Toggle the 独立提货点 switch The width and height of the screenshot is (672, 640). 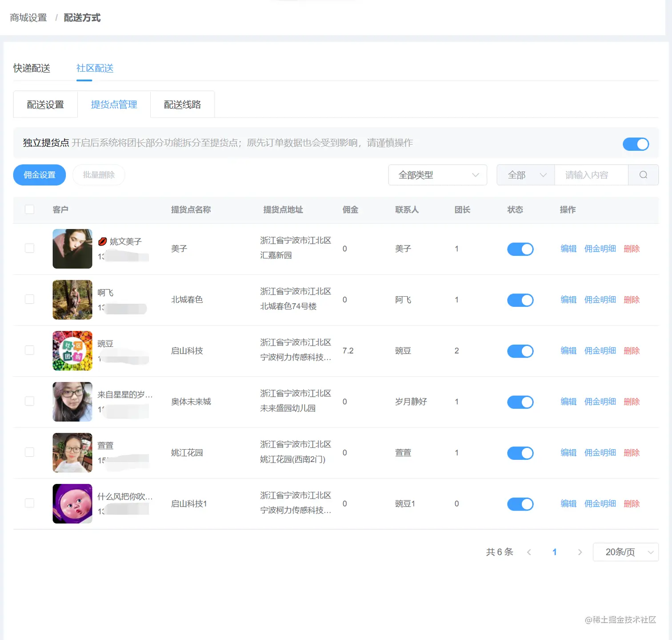click(x=636, y=144)
